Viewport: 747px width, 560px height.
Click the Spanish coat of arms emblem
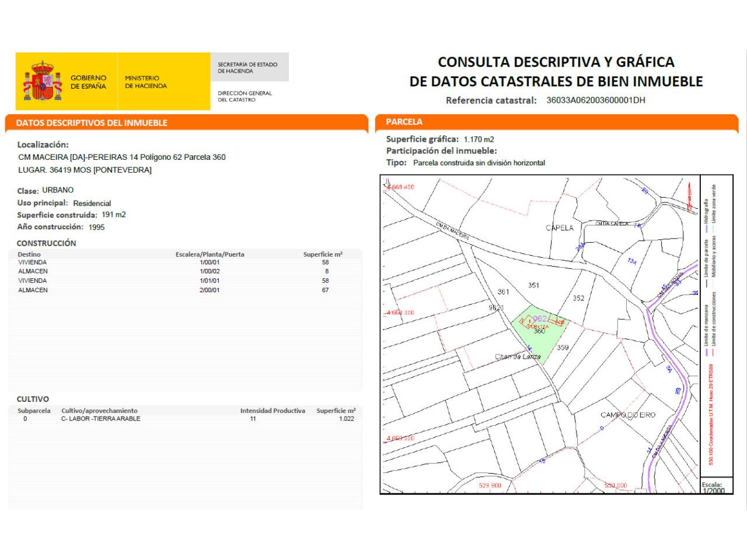pos(42,80)
